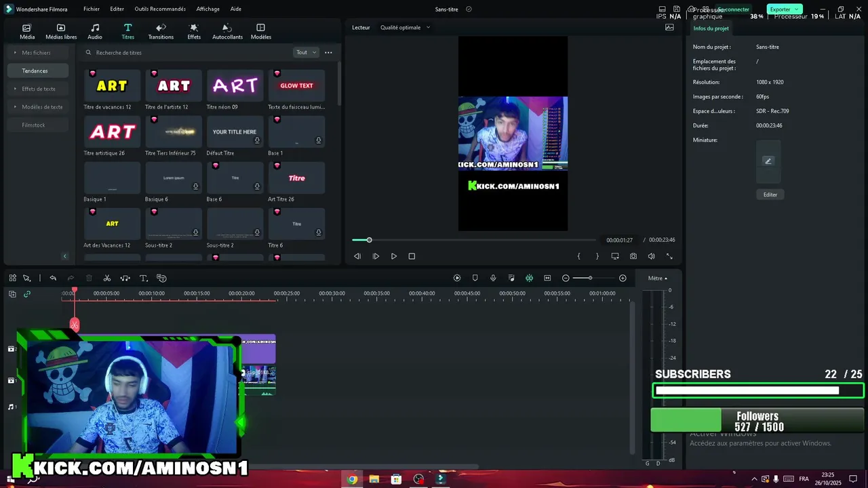Select the Tendances category
The width and height of the screenshot is (868, 488).
[x=38, y=70]
